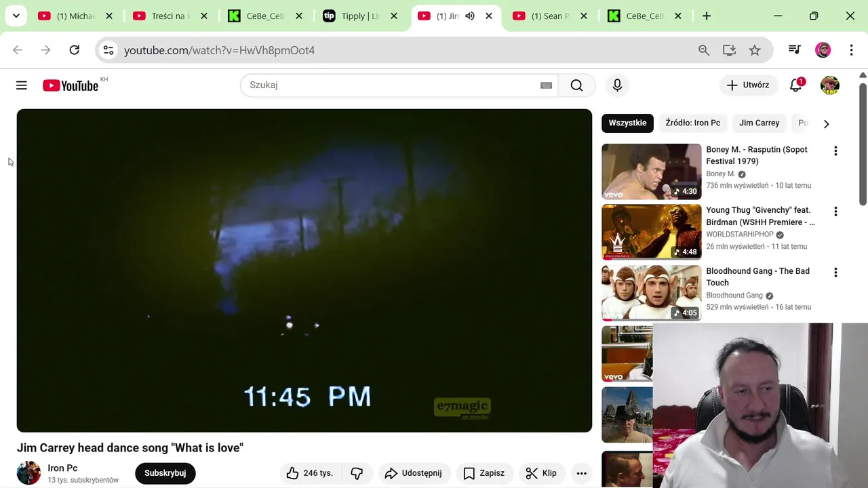Open the Boney M. Rasputin thumbnail
The height and width of the screenshot is (488, 868).
point(651,171)
